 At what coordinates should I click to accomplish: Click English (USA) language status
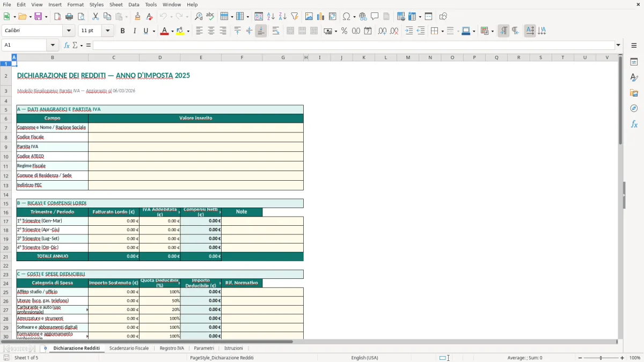pos(364,358)
